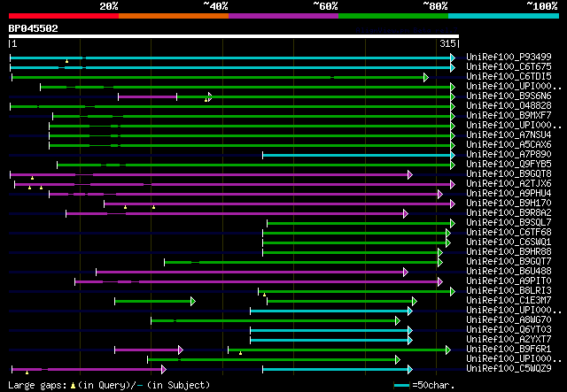Select the UniRef100_A8WG70 label
Viewport: 567px width, 392px height.
[509, 320]
